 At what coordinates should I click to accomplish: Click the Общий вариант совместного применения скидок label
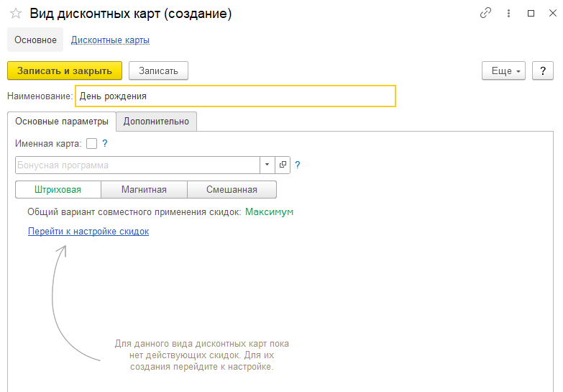(134, 212)
